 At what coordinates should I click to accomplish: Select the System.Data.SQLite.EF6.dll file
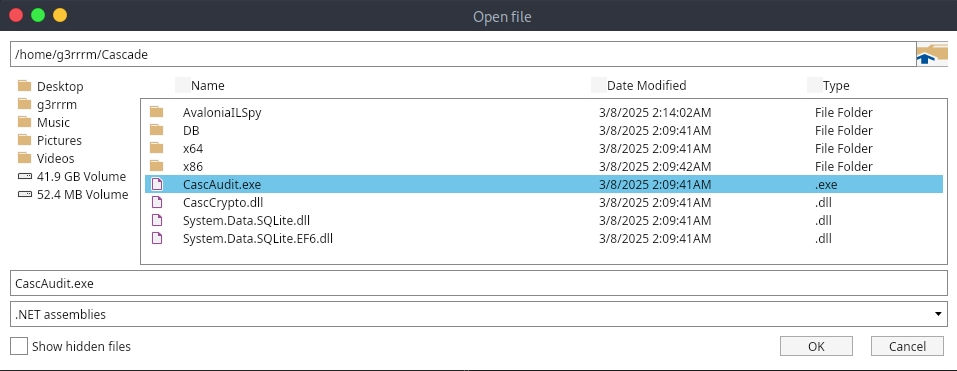[x=543, y=239]
